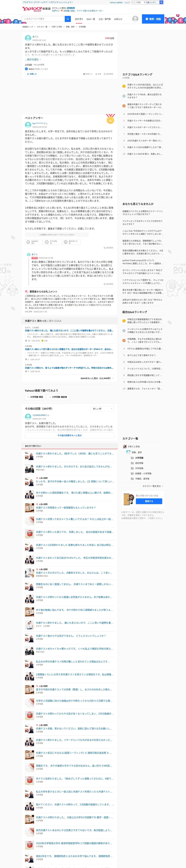This screenshot has width=186, height=868.
Task: Open たった今、息子の不合格＝浪人が確定 question
Action: point(75,481)
